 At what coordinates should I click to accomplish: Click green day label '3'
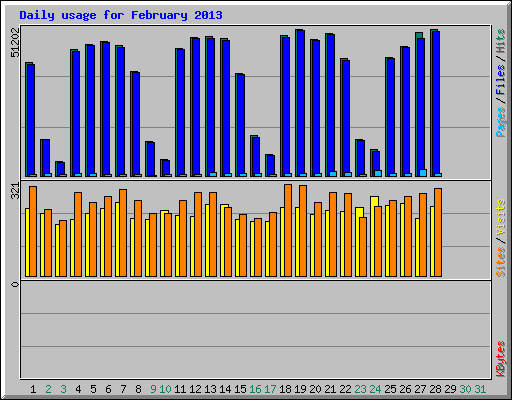point(63,389)
